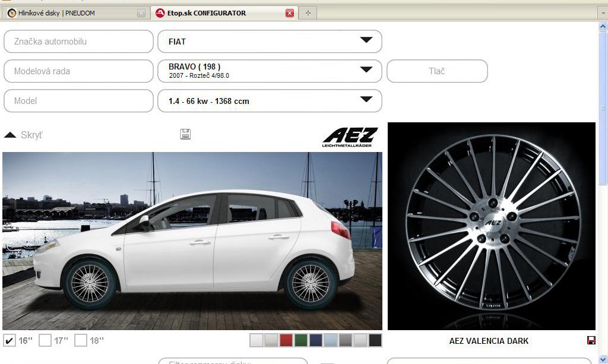Click the AEZ Leichtmetallräder logo
The height and width of the screenshot is (364, 608).
click(350, 137)
